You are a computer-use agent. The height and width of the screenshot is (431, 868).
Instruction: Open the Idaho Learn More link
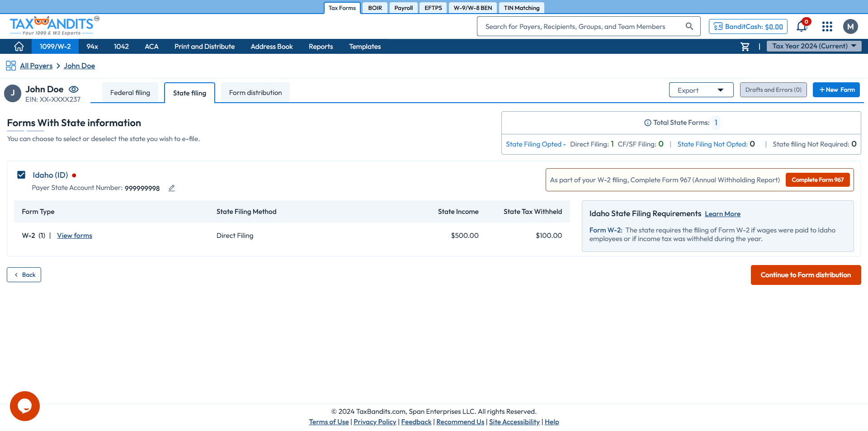[722, 214]
